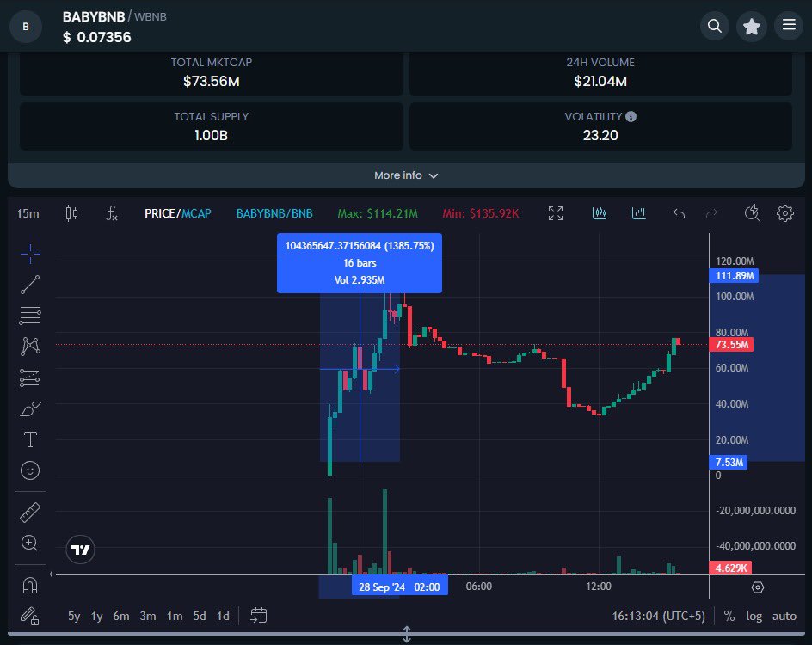
Task: Select the long position forecasting tool
Action: click(30, 378)
